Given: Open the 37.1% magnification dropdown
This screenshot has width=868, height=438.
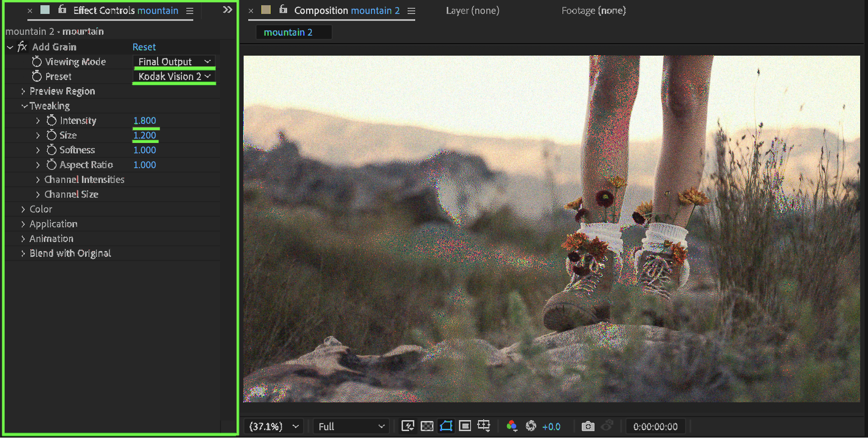Looking at the screenshot, I should (x=274, y=427).
